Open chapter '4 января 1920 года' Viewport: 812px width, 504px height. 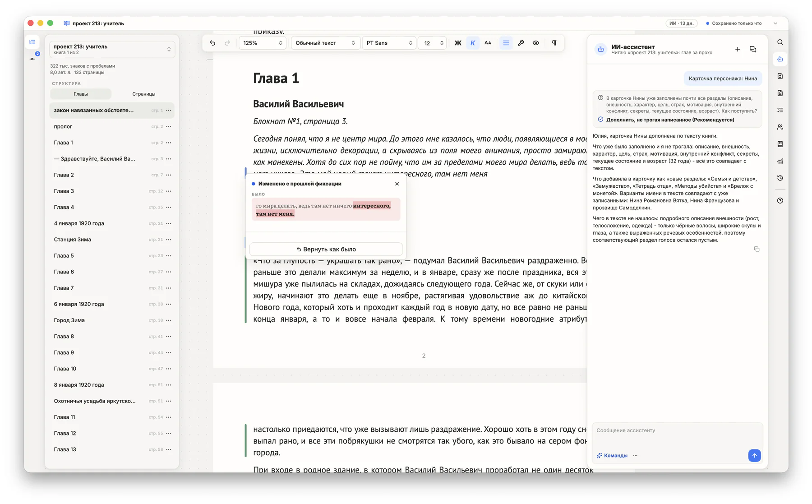click(112, 223)
